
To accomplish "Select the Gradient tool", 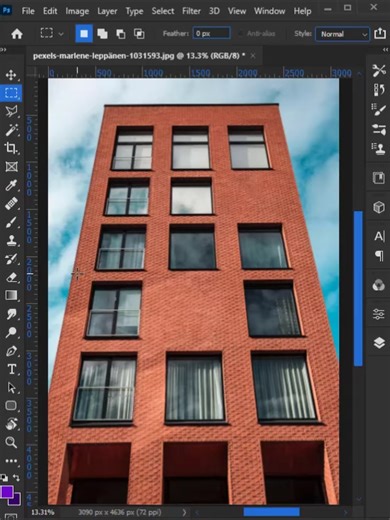I will pyautogui.click(x=11, y=295).
